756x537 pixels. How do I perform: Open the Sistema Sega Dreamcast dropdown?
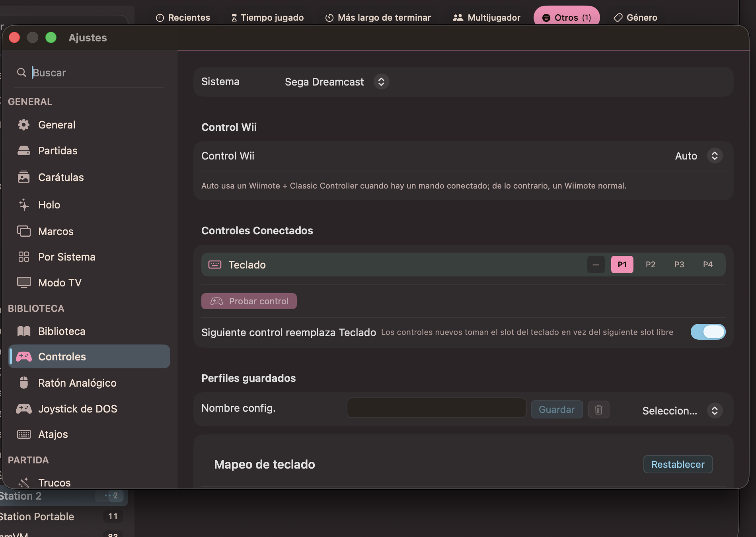337,82
